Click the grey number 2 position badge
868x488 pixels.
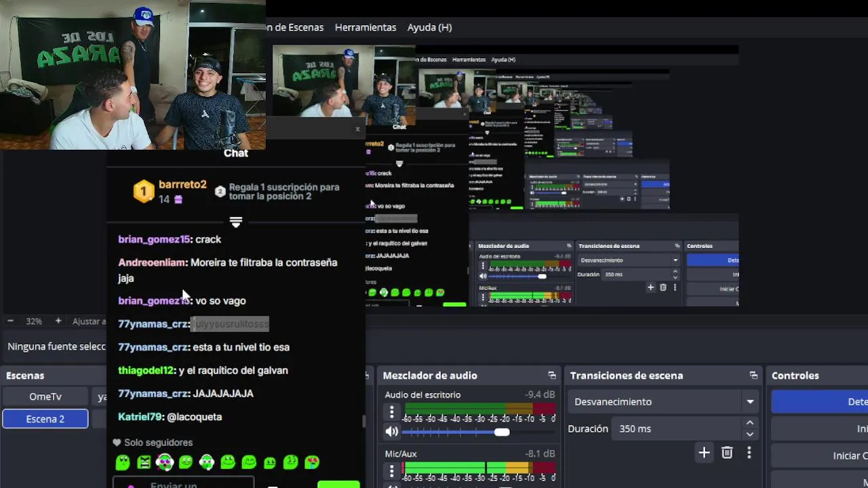[x=220, y=192]
